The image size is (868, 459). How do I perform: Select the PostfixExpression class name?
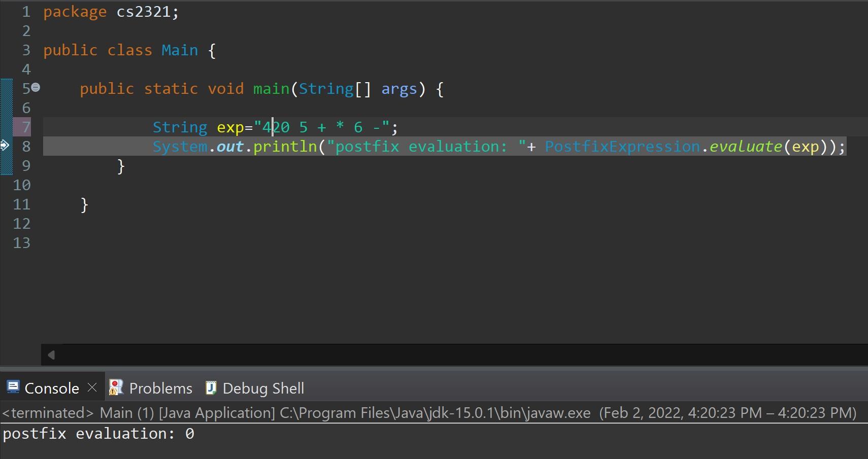(x=622, y=146)
